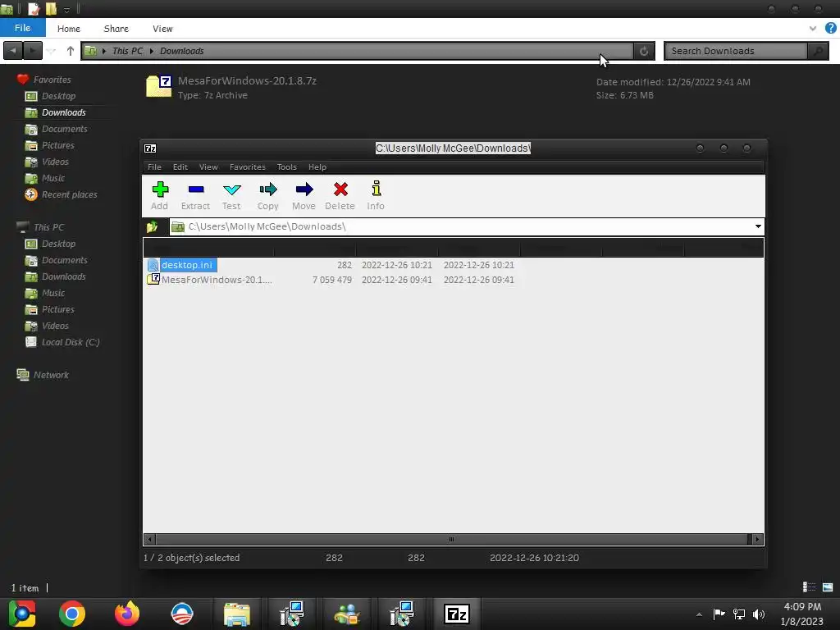Click the network tray icon

739,614
